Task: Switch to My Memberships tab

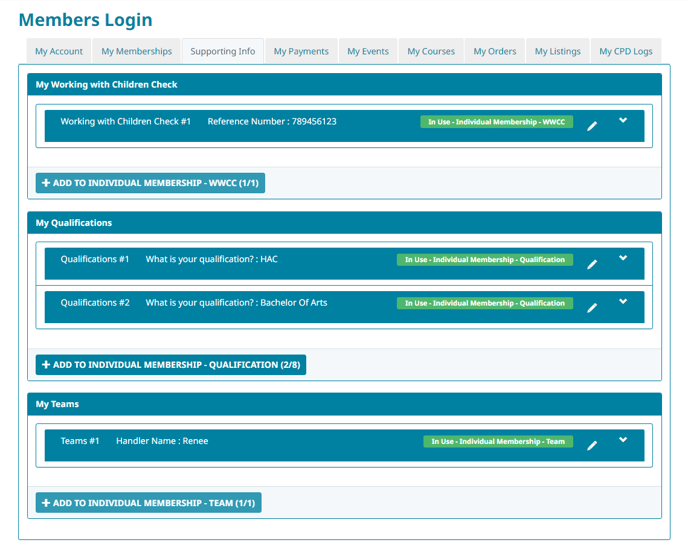Action: click(x=136, y=51)
